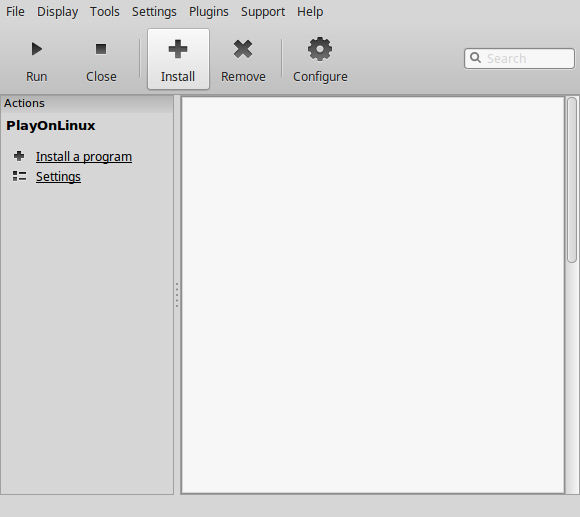Open the Help menu
This screenshot has height=517, width=580.
tap(310, 11)
